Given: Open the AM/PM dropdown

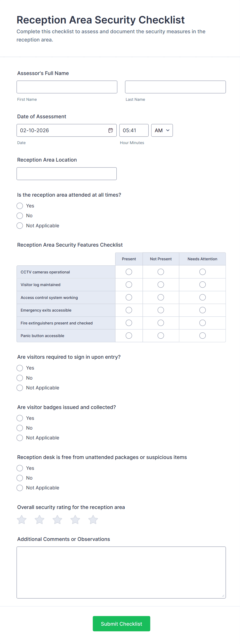Looking at the screenshot, I should click(x=162, y=130).
